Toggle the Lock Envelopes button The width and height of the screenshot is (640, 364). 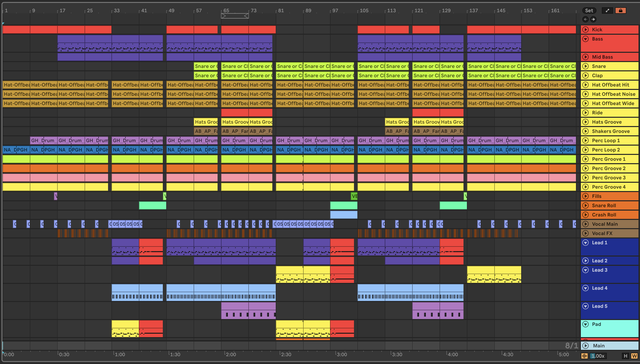(620, 11)
